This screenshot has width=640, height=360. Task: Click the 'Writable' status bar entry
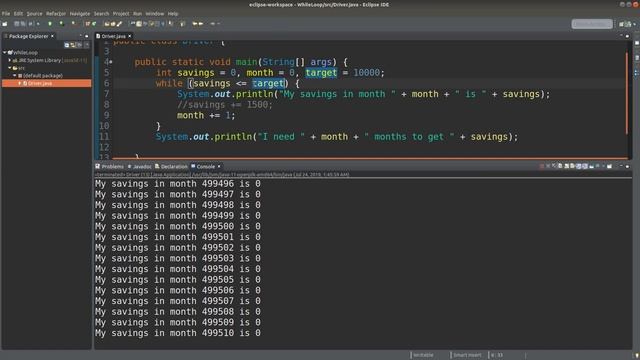coord(423,355)
